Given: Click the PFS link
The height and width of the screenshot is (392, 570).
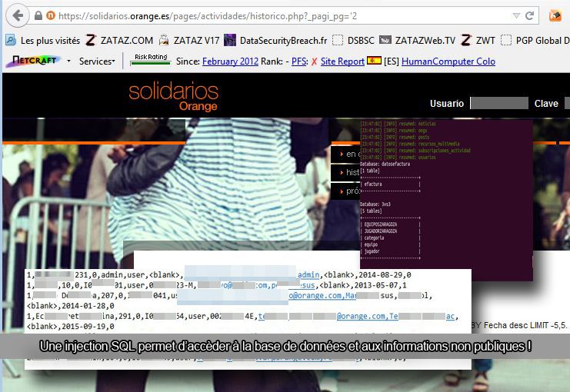Looking at the screenshot, I should click(x=298, y=61).
